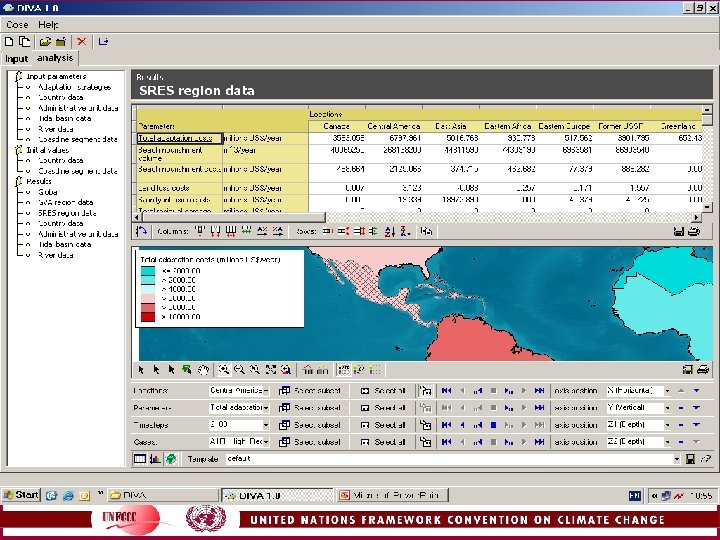Collapse the Input parameters tree node

(x=18, y=76)
